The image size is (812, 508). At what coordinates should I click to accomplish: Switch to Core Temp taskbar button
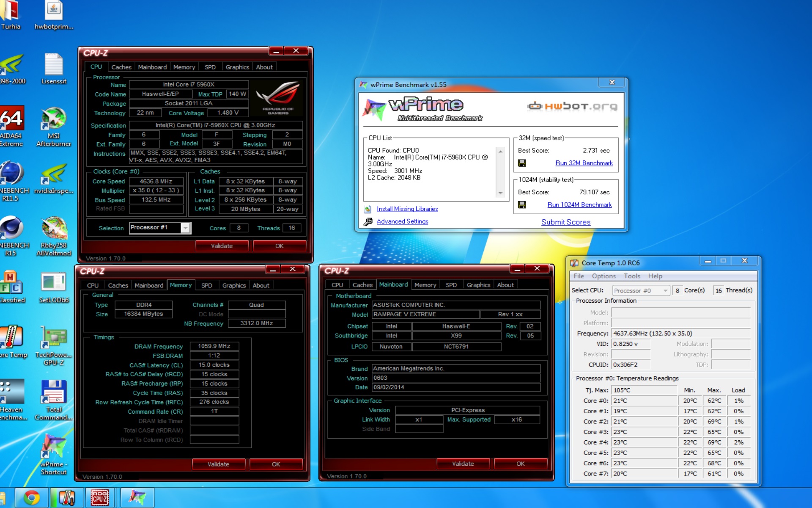(66, 498)
